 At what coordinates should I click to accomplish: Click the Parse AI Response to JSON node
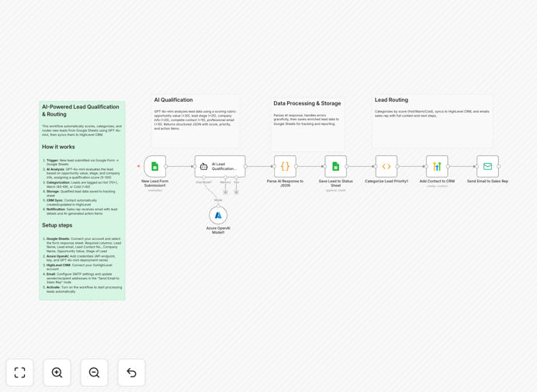(285, 167)
